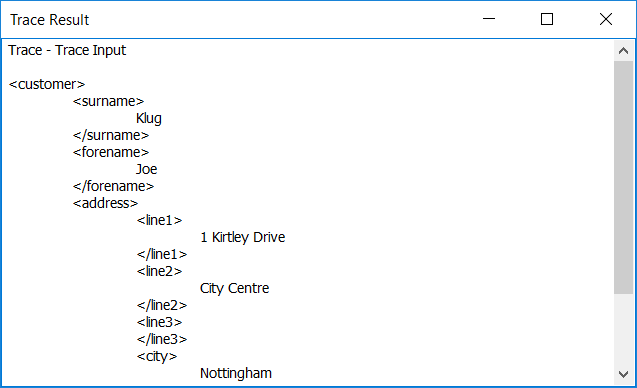Close the Trace Result window
Viewport: 637px width, 388px height.
606,19
